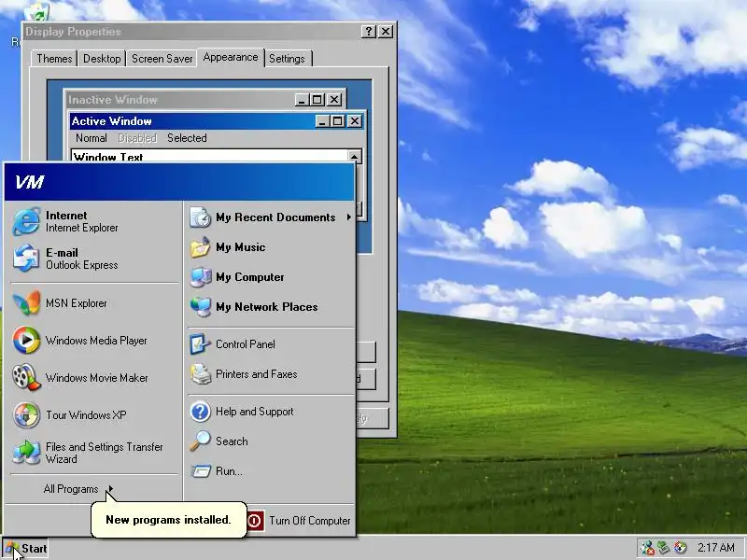This screenshot has height=560, width=747.
Task: Click the Internet Explorer text label
Action: click(x=82, y=228)
